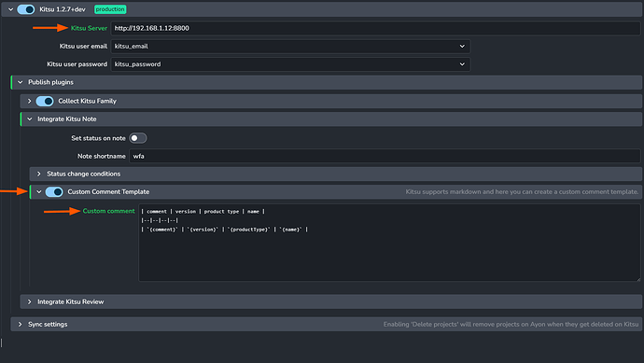Viewport: 644px width, 363px height.
Task: Click the Custom comment label
Action: coord(108,211)
